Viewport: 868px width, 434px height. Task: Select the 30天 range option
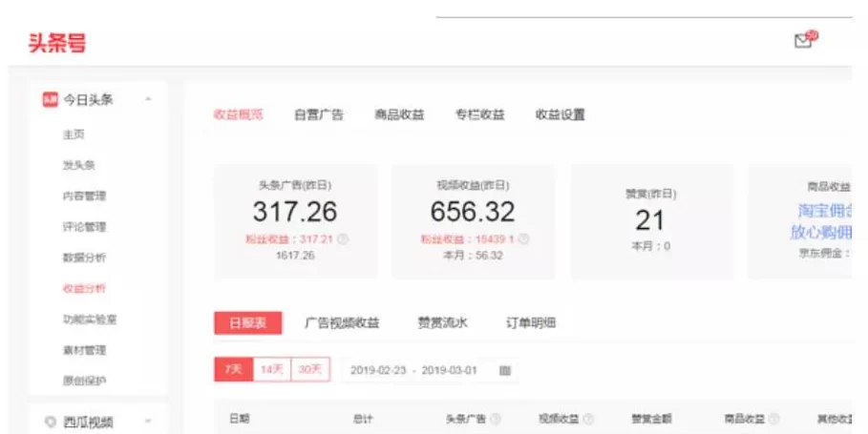(x=310, y=369)
